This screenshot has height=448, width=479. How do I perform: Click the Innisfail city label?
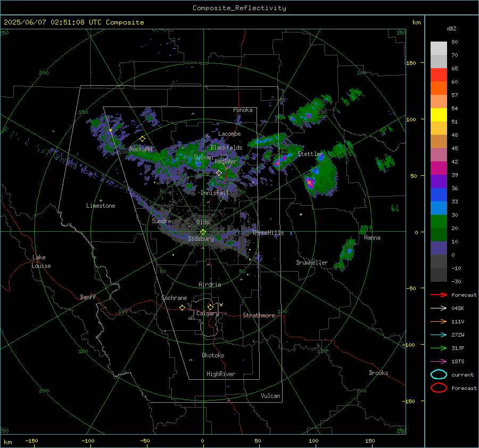click(x=215, y=193)
